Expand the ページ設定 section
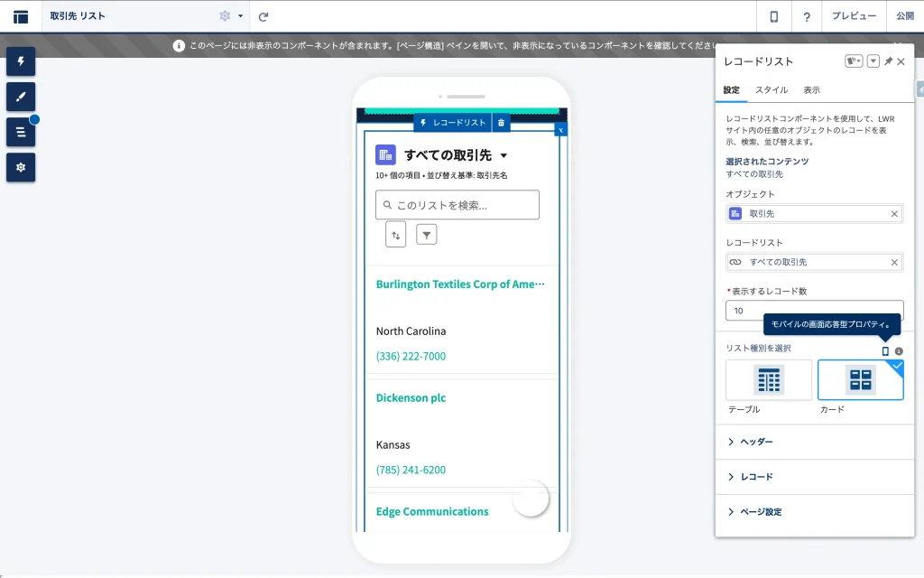 [x=761, y=512]
